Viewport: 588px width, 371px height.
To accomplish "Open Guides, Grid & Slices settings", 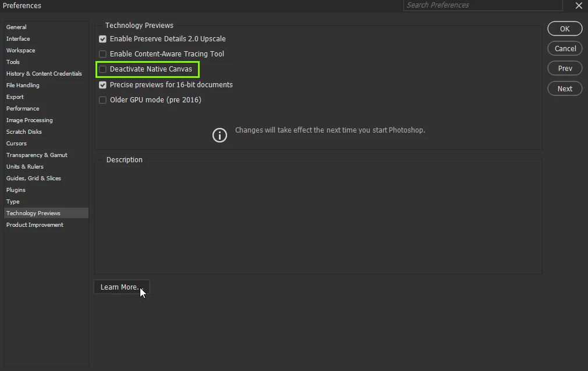I will (x=46, y=178).
